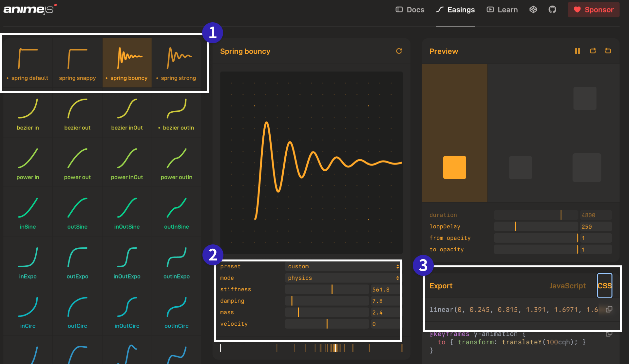Adjust the stiffness slider
Image resolution: width=629 pixels, height=364 pixels.
pos(332,289)
